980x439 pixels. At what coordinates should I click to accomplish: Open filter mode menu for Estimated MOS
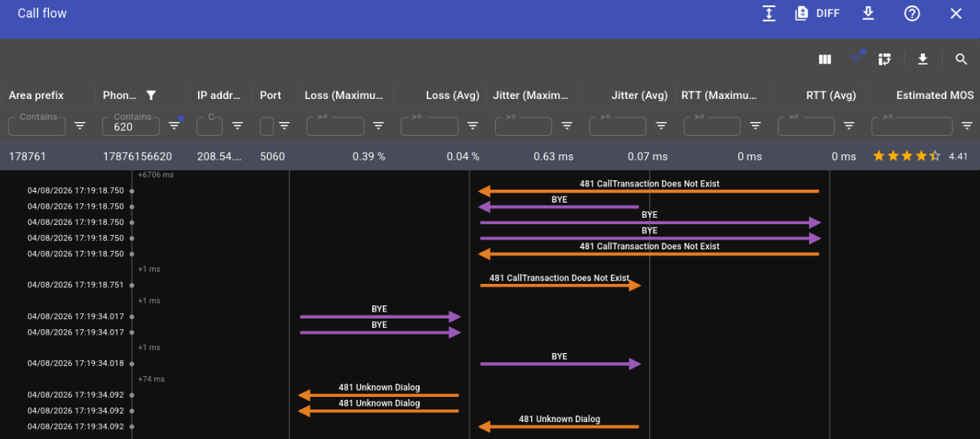pyautogui.click(x=967, y=126)
